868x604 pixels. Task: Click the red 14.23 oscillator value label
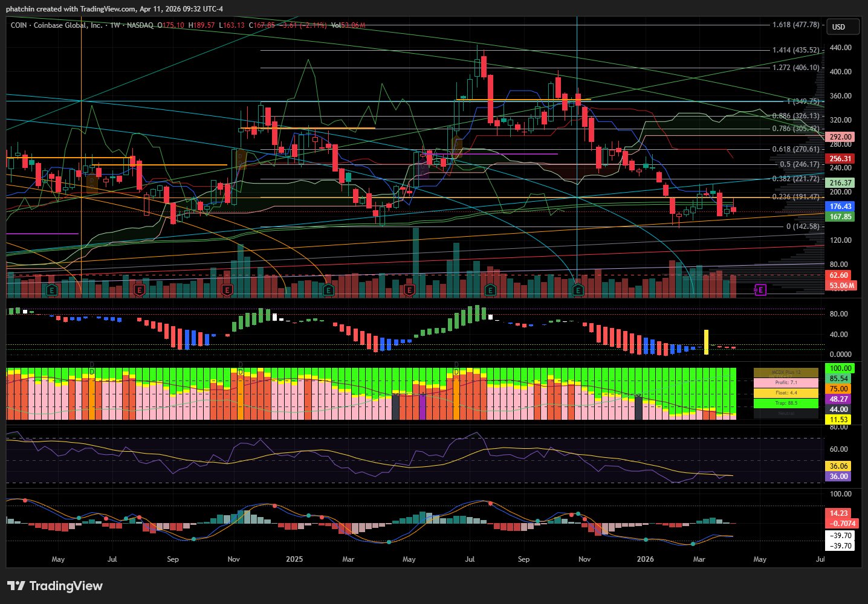click(x=838, y=513)
